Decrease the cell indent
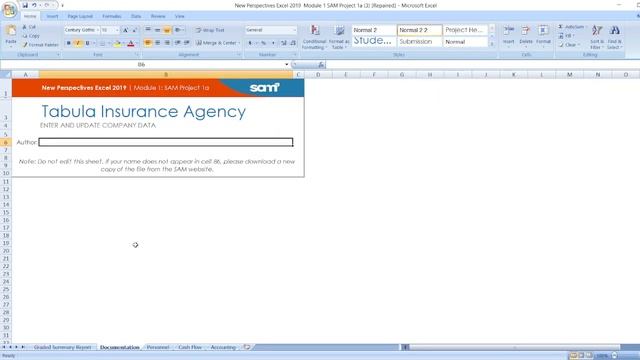The image size is (640, 360). tap(178, 43)
